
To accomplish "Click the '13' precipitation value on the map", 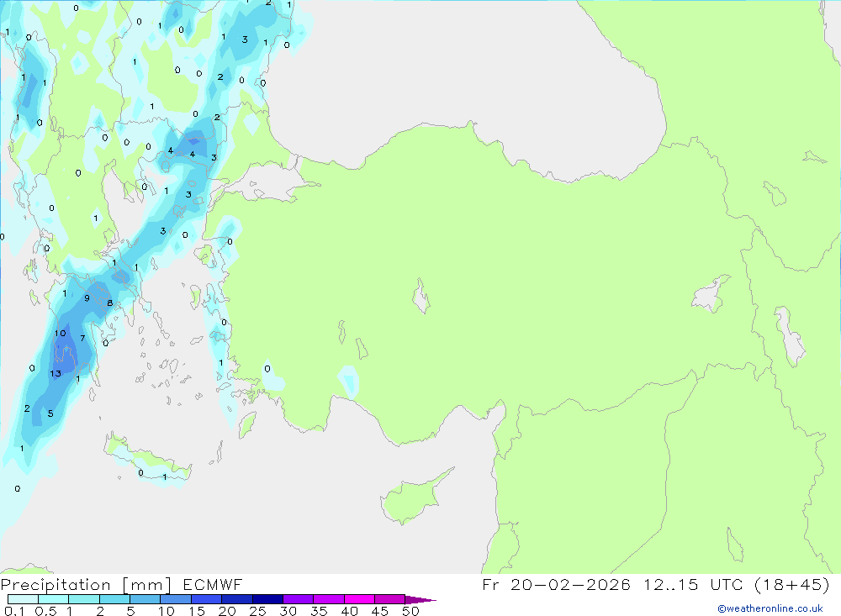I will 56,374.
